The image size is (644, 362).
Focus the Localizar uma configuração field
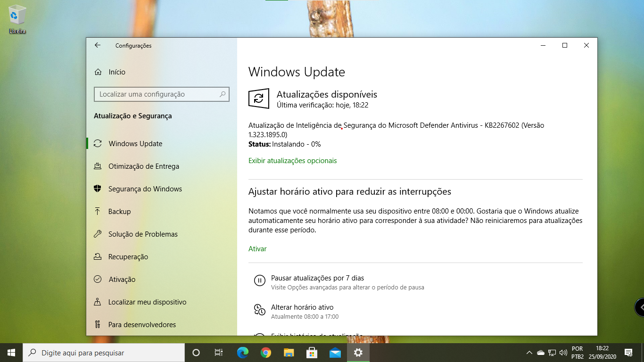162,94
